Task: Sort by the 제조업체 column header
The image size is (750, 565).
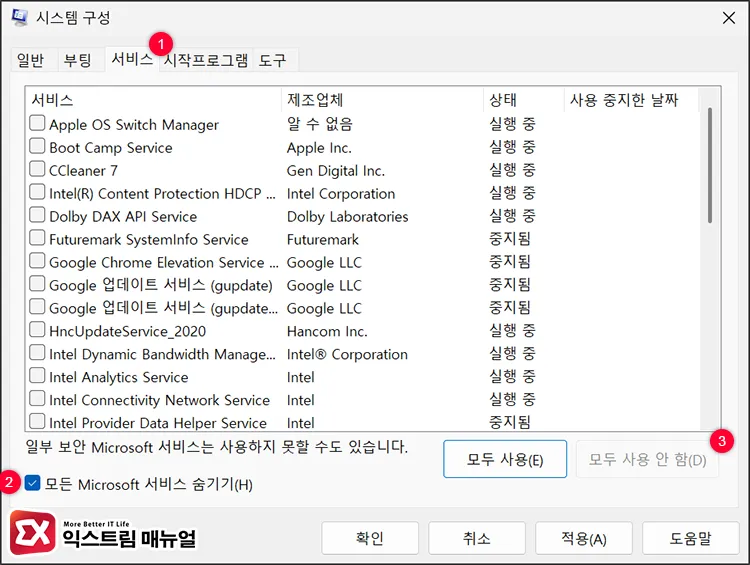Action: (x=383, y=100)
